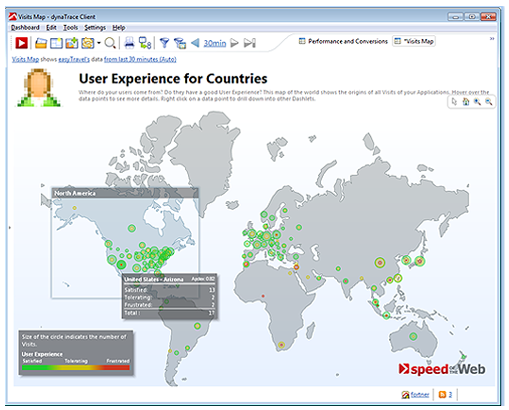Click the 'User Experience for Countries' heading

[x=173, y=79]
